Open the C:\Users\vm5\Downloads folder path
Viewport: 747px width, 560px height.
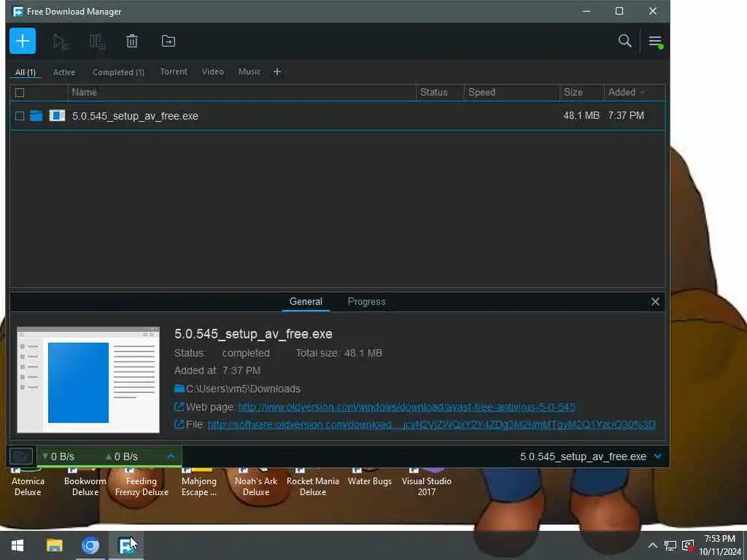point(243,389)
